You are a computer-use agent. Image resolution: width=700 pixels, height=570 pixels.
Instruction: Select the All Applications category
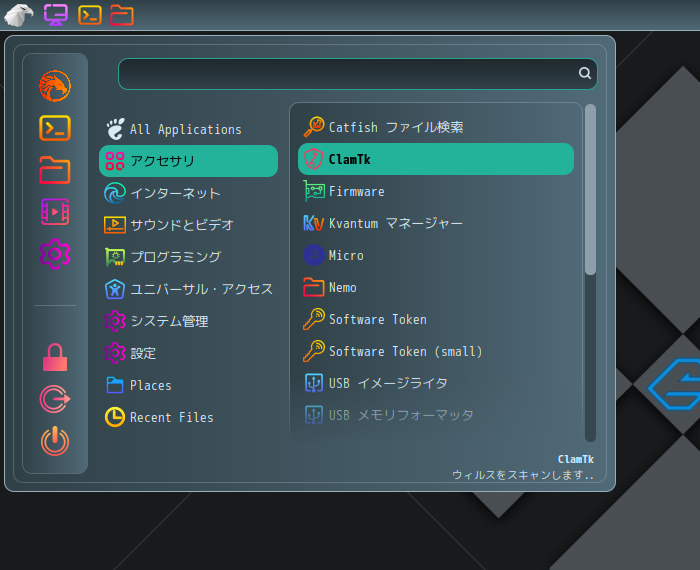[188, 129]
